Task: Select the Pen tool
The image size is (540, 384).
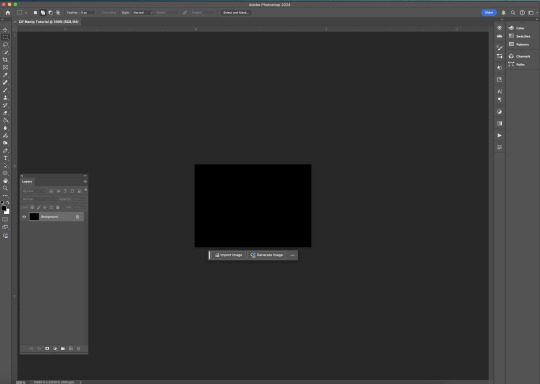Action: click(x=5, y=151)
